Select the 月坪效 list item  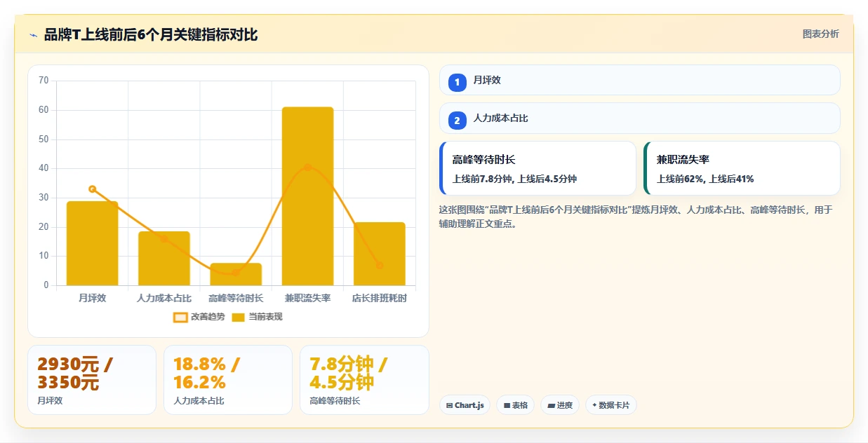point(639,80)
